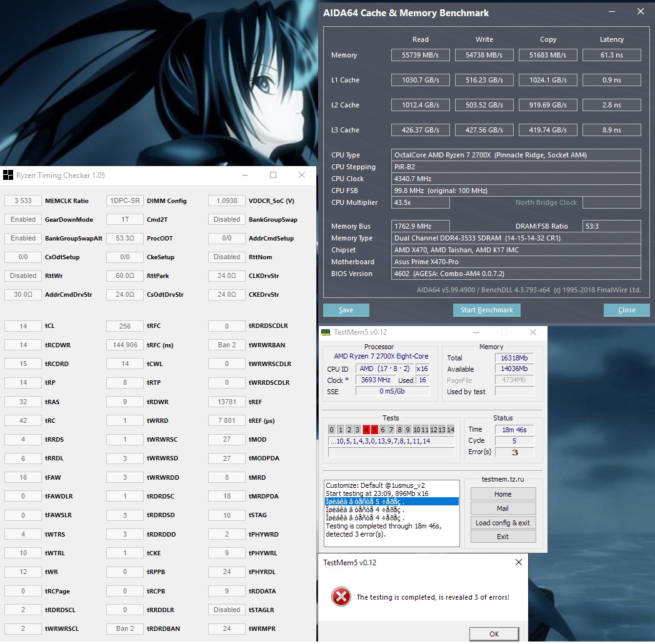
Task: Click the tCL value 14
Action: 23,326
